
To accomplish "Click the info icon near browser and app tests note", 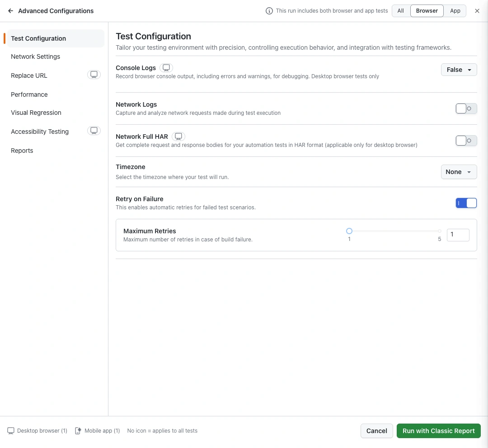I will (x=269, y=11).
